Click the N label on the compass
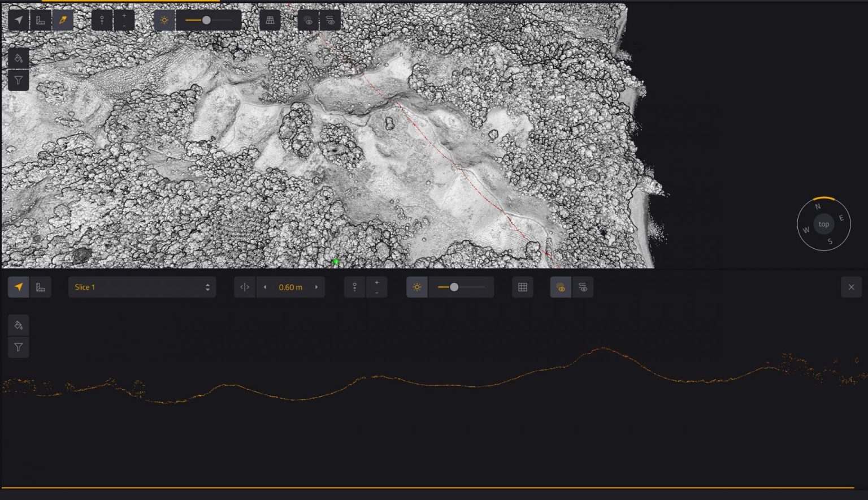 [x=818, y=206]
